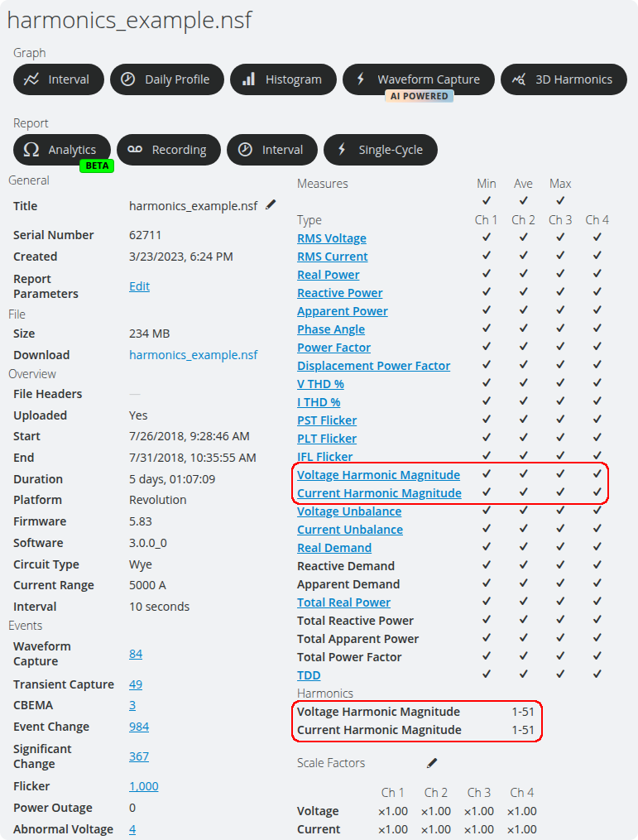The width and height of the screenshot is (638, 840).
Task: Open the Interval graph
Action: coord(58,79)
